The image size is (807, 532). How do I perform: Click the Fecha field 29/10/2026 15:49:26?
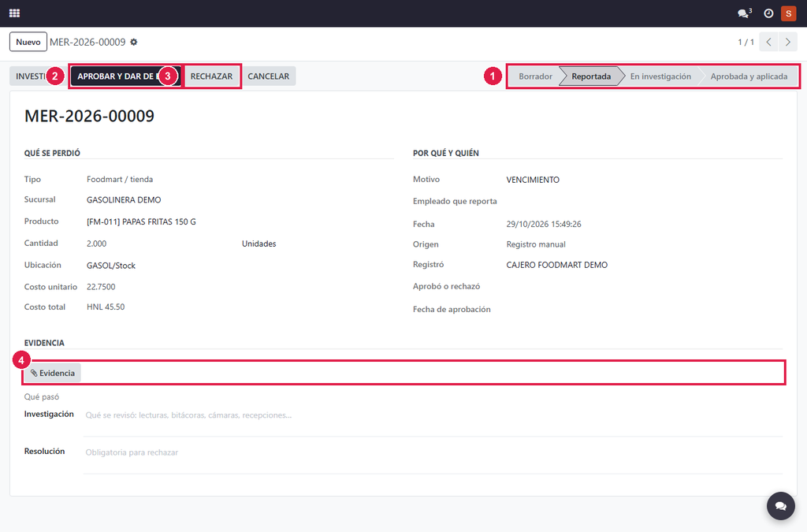[544, 225]
